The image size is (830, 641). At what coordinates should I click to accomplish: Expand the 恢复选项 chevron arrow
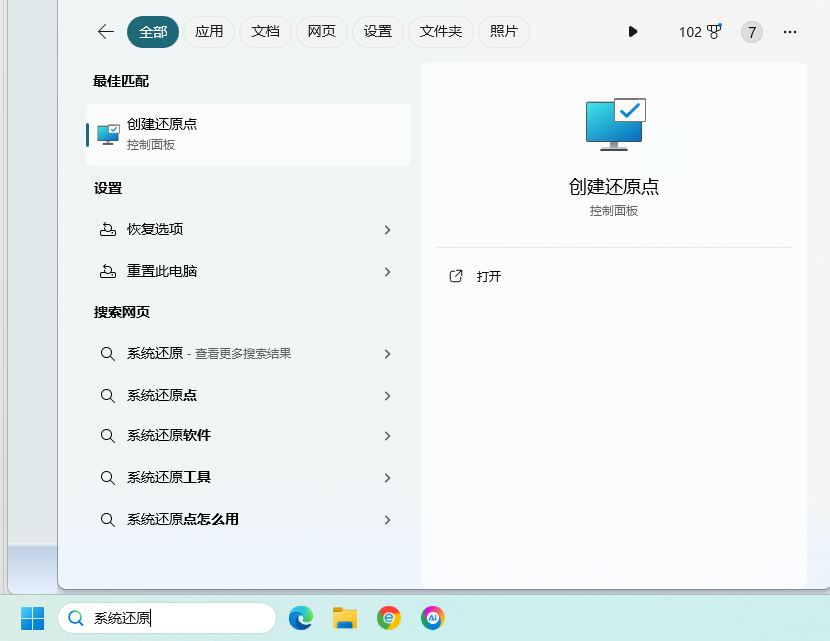(x=387, y=230)
